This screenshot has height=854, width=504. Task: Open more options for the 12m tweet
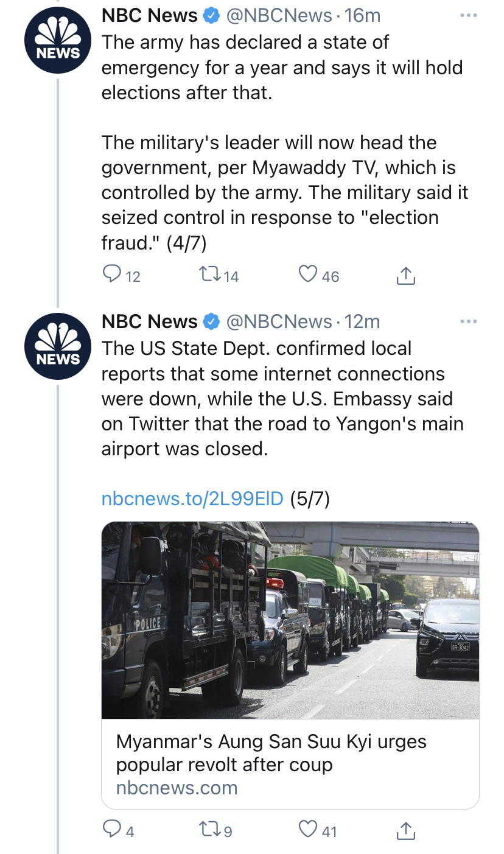point(468,321)
